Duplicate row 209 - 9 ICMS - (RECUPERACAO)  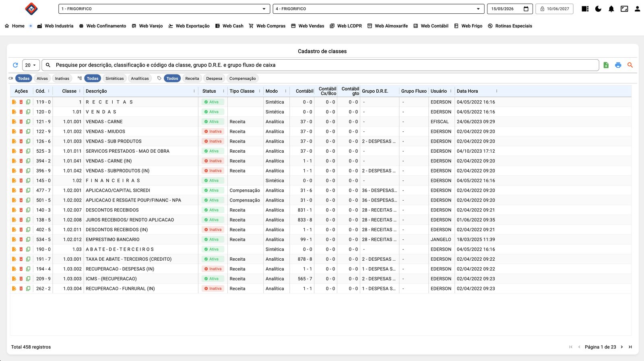tap(28, 278)
